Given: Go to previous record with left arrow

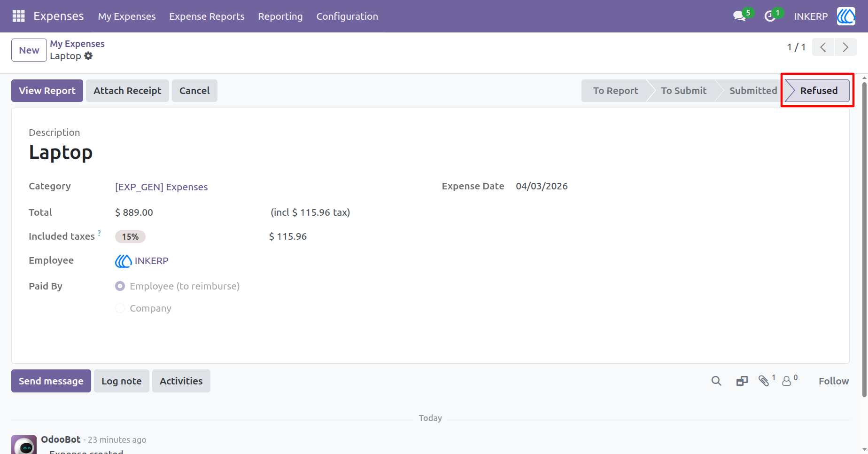Looking at the screenshot, I should [x=823, y=47].
